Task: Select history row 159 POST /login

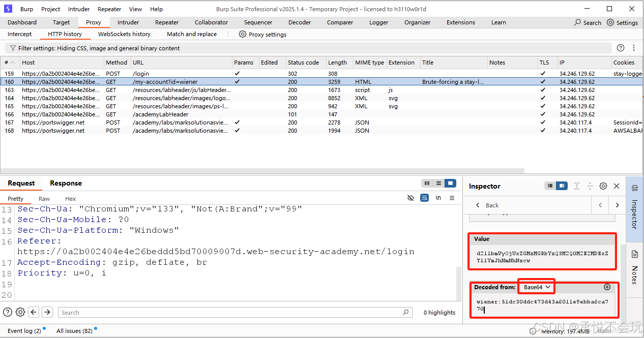Action: pos(321,74)
